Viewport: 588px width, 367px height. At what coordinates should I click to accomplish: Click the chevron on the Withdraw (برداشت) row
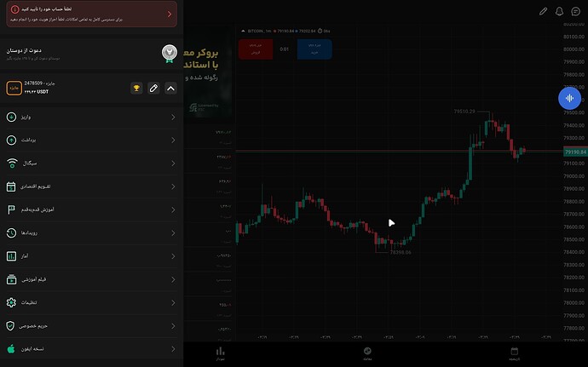coord(173,140)
